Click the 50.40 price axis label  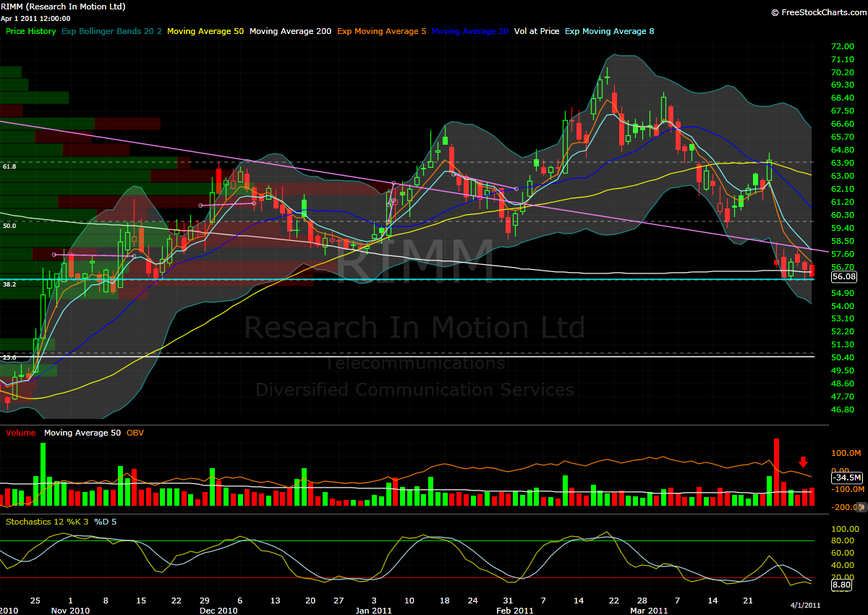843,357
